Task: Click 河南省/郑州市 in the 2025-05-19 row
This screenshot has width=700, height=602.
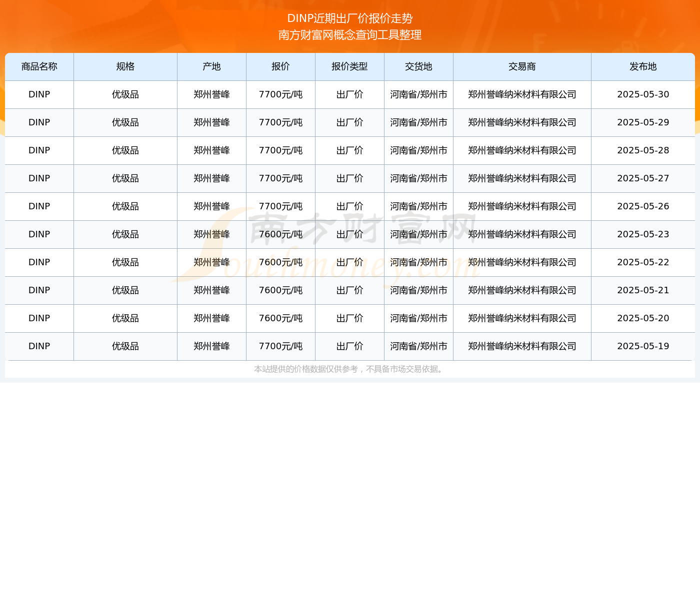Action: 418,346
